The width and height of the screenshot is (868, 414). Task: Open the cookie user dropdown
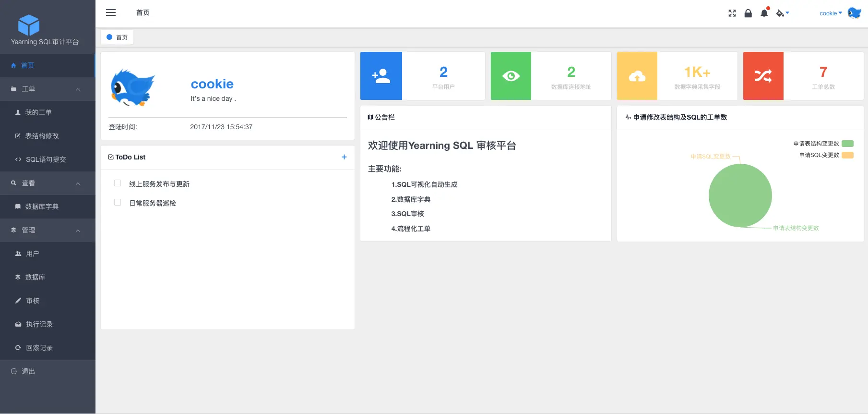(x=831, y=13)
